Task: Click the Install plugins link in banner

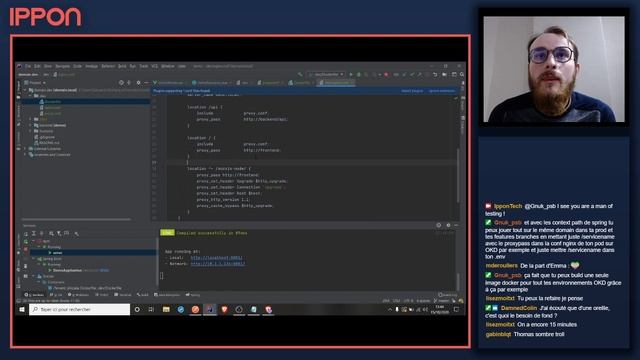Action: click(x=412, y=91)
